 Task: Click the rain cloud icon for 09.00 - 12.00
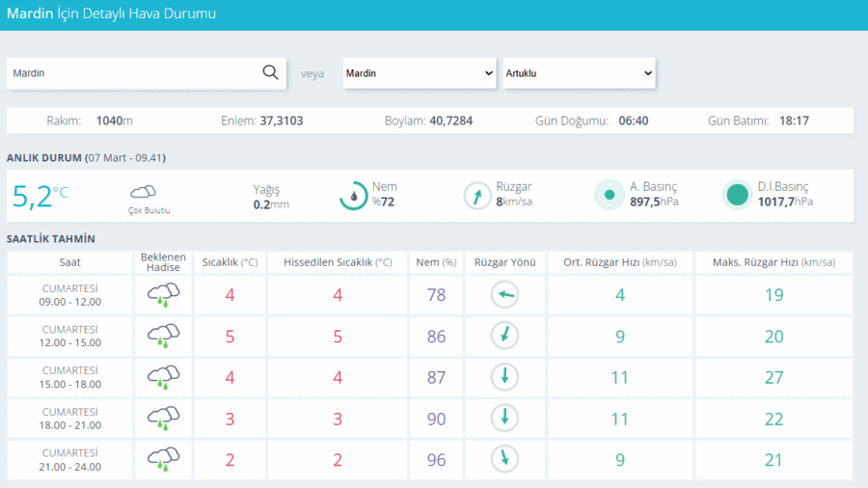163,295
